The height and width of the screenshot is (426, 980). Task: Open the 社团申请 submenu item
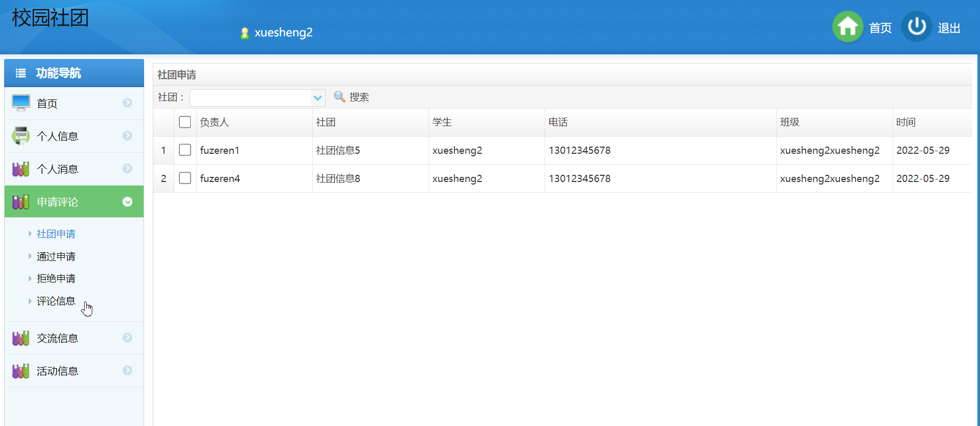coord(56,234)
